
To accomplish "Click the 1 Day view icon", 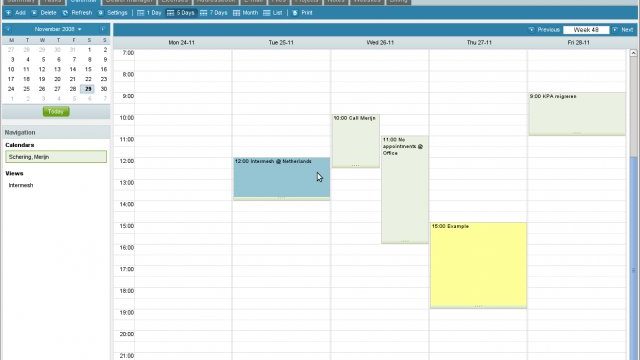I will click(x=140, y=13).
